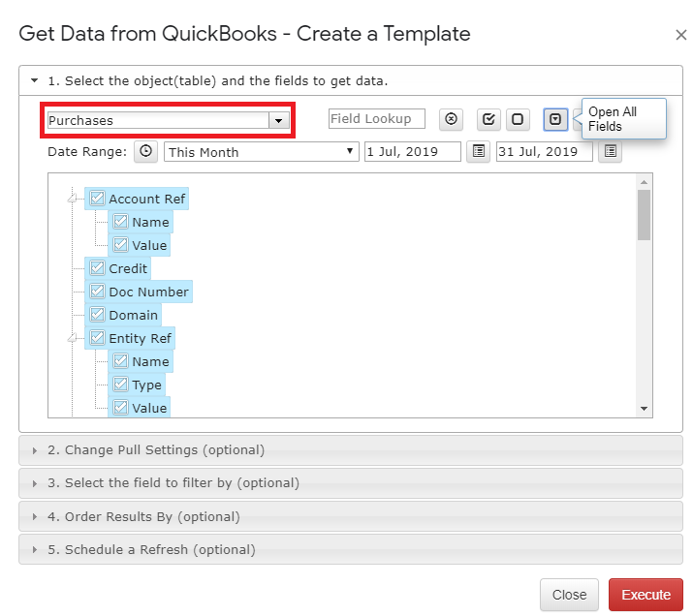Viewport: 693px width, 616px height.
Task: Open the end date calendar picker
Action: click(x=610, y=151)
